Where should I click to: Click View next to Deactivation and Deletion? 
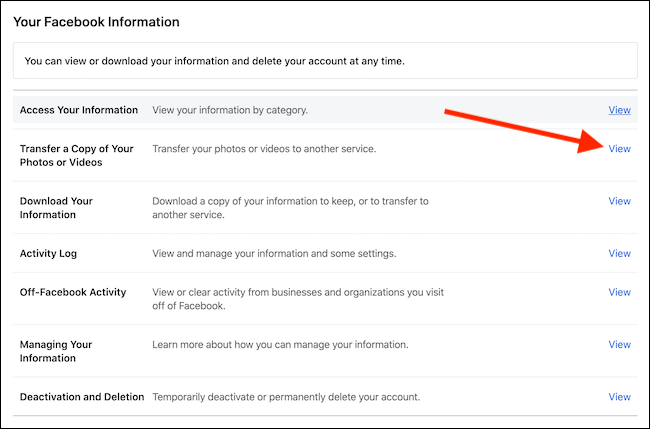(619, 397)
